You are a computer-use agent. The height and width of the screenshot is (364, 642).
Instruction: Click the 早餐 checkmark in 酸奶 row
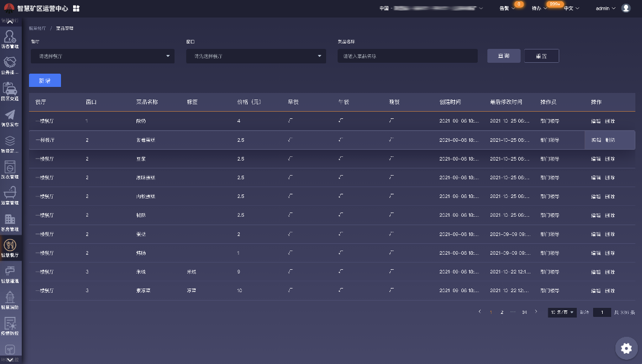tap(291, 121)
